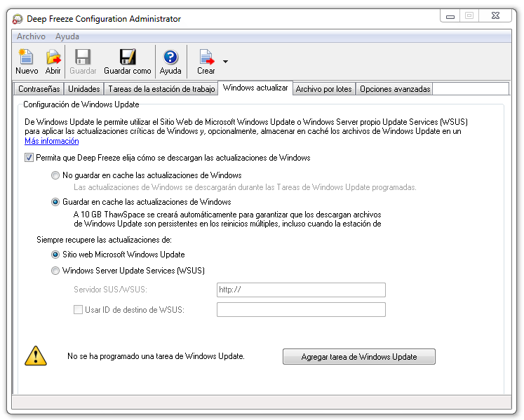Click 'A 10 GB ThawSpace se creará' description
This screenshot has height=420, width=524.
pyautogui.click(x=227, y=219)
